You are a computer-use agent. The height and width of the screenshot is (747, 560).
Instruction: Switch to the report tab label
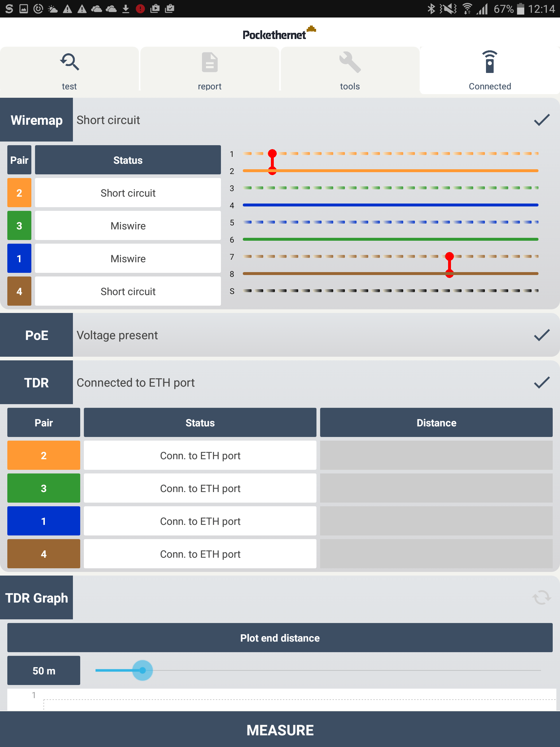[210, 86]
